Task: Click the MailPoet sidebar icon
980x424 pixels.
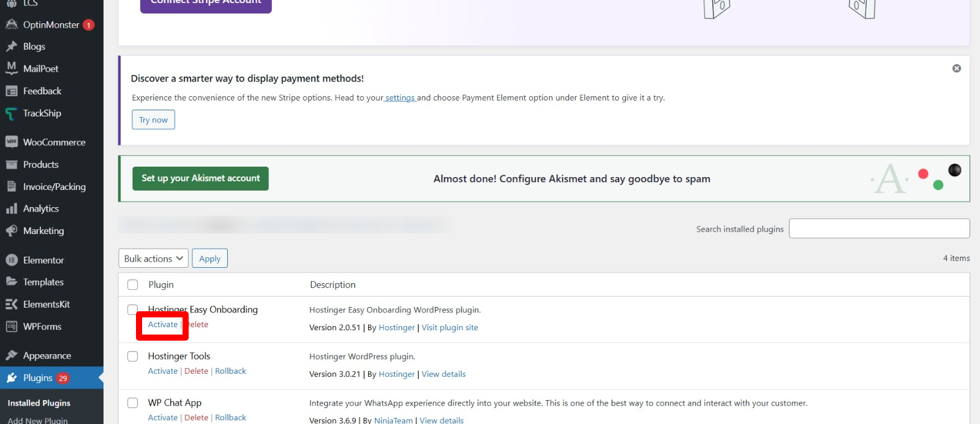Action: tap(11, 68)
